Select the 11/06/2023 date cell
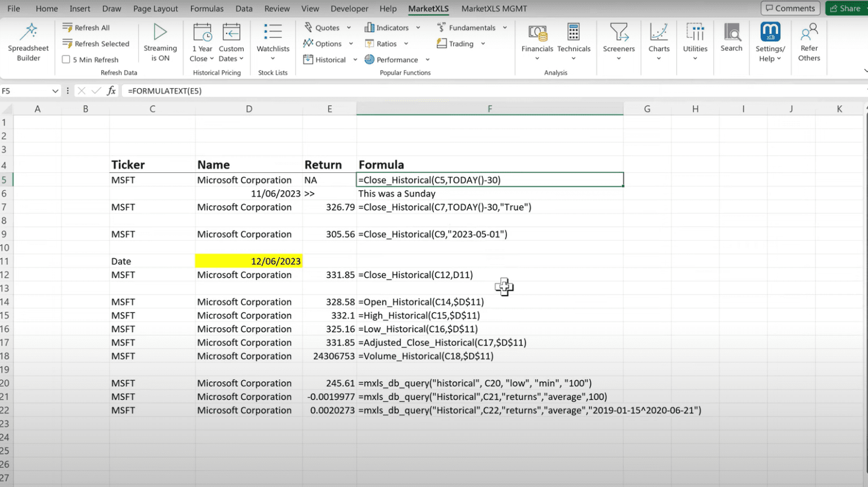The width and height of the screenshot is (868, 487). [249, 193]
